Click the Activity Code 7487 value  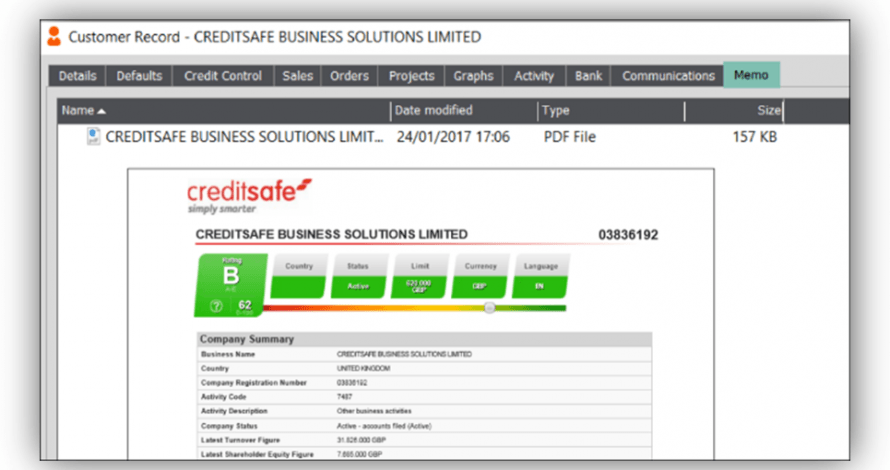345,397
